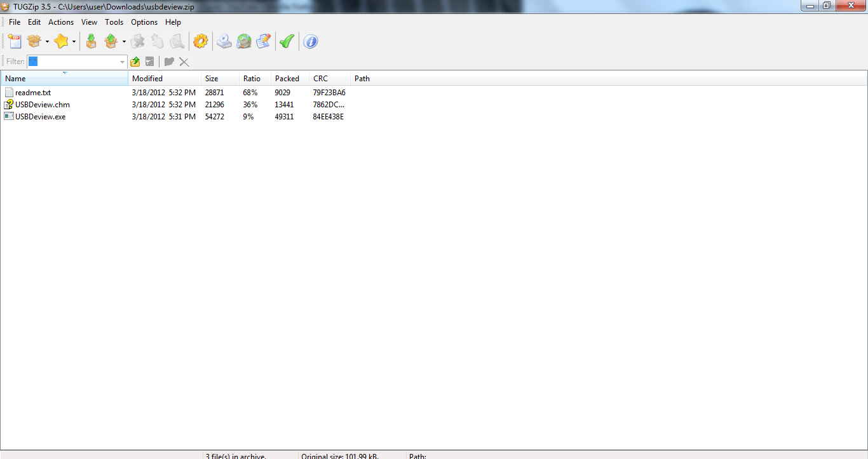Image resolution: width=868 pixels, height=459 pixels.
Task: Click the Extract green up-arrow box icon
Action: [x=111, y=42]
